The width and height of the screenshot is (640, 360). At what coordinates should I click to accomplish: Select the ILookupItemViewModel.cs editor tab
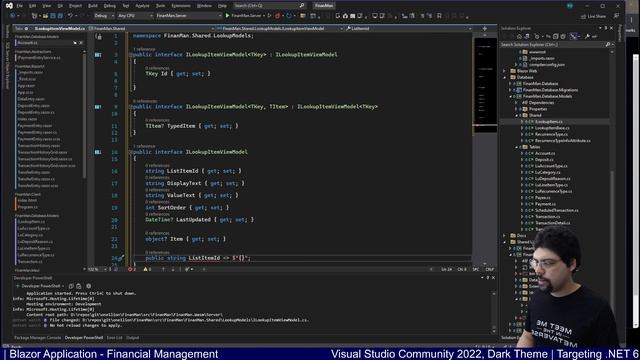pyautogui.click(x=60, y=29)
